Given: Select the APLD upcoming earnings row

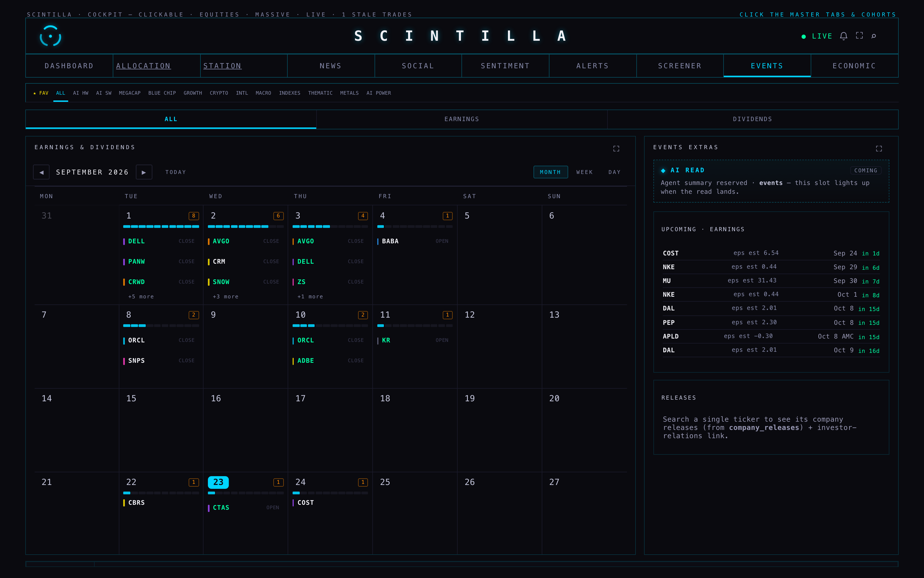Looking at the screenshot, I should 771,336.
